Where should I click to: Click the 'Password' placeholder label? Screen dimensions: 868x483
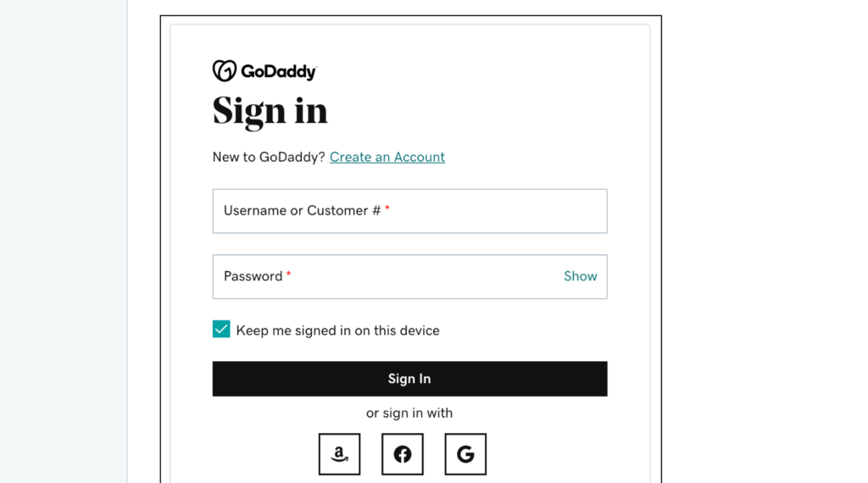253,276
